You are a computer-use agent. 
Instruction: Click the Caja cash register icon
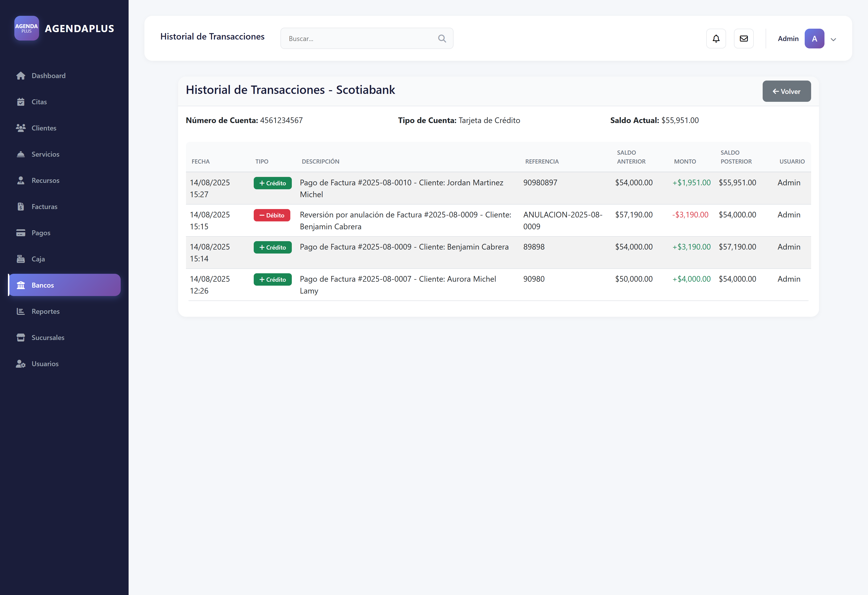point(21,259)
